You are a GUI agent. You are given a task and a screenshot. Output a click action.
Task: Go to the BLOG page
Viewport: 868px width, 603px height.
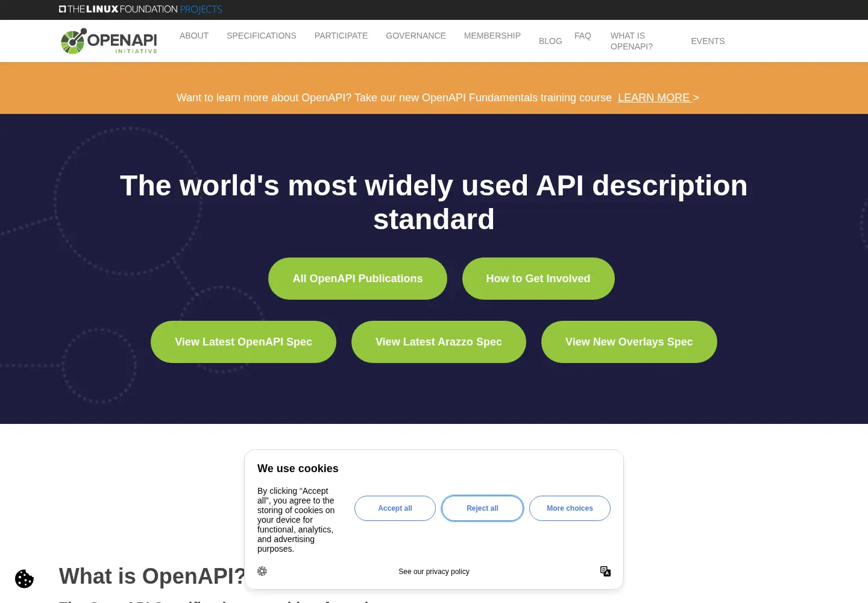coord(550,41)
